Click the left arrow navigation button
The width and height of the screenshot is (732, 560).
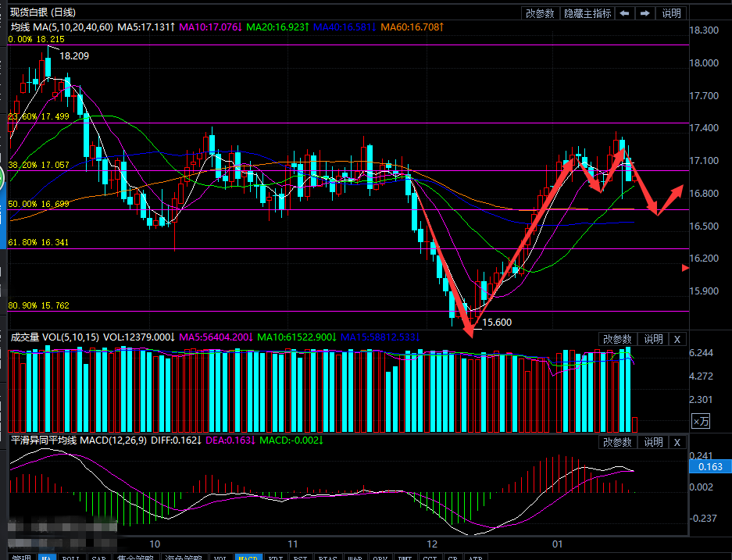[624, 13]
